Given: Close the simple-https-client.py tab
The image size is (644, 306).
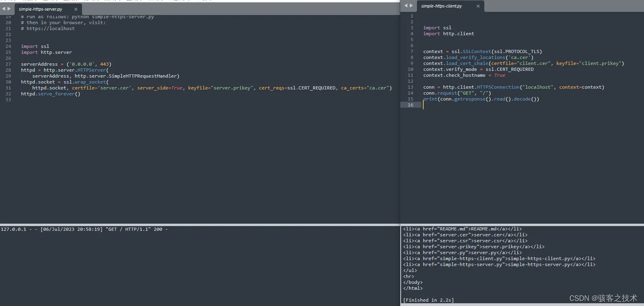Looking at the screenshot, I should tap(478, 6).
